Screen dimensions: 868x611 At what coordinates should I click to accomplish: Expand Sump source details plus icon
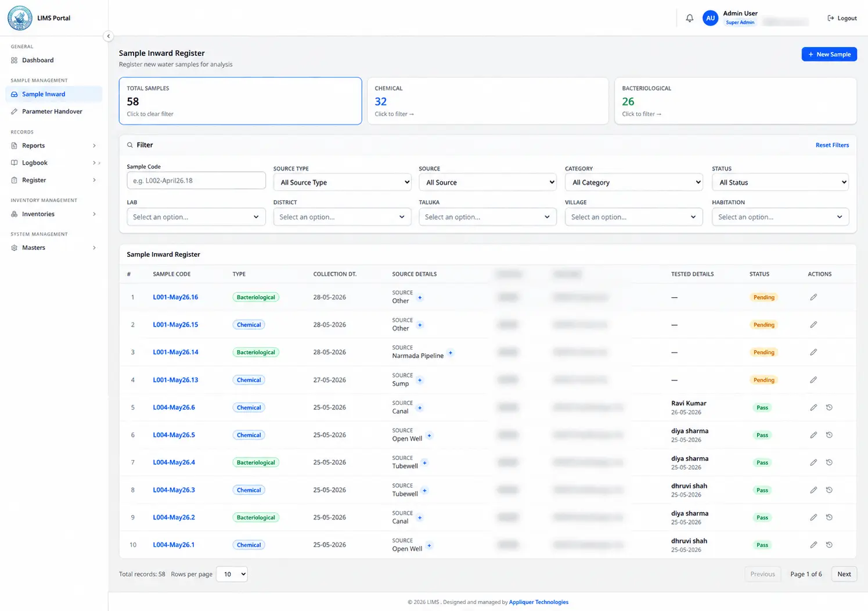point(420,380)
